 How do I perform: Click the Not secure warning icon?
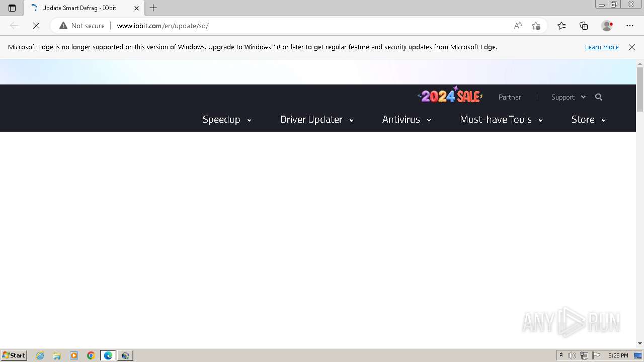(x=63, y=26)
